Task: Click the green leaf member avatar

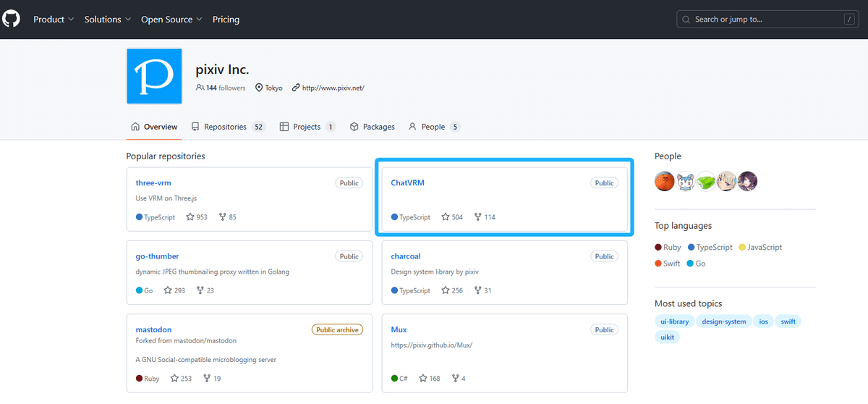Action: click(706, 181)
